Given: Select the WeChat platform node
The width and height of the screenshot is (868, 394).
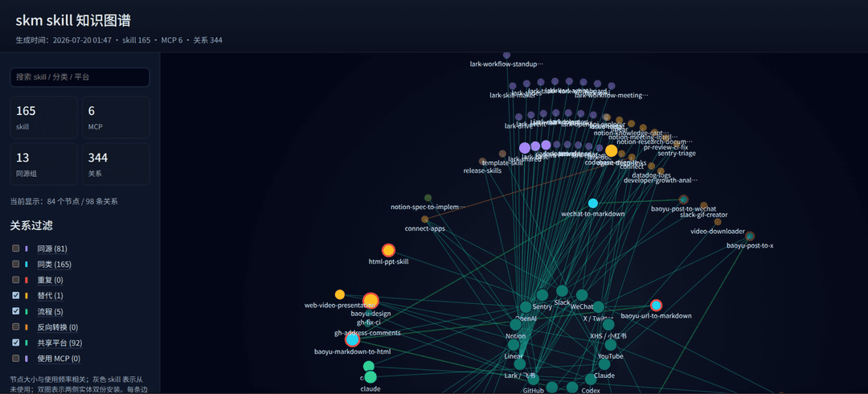Looking at the screenshot, I should [x=582, y=295].
